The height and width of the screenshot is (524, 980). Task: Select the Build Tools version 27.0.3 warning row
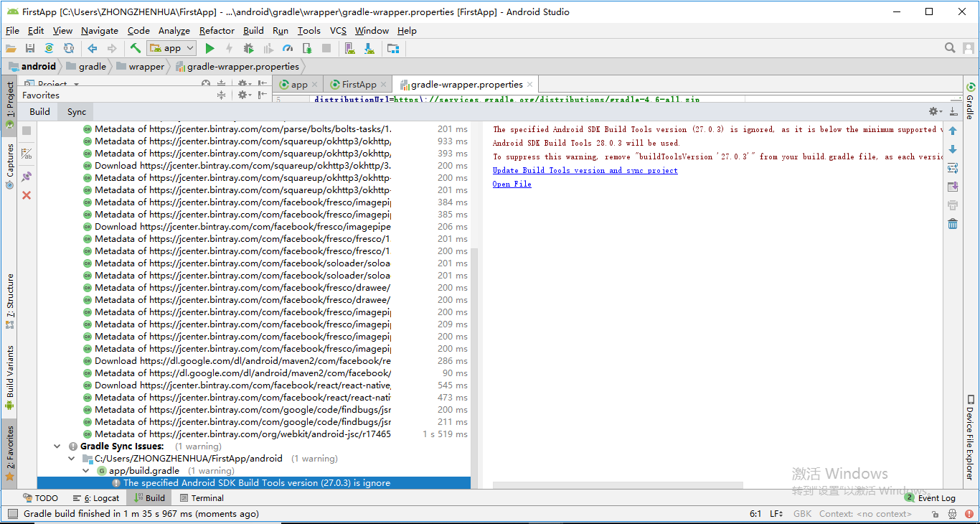pos(254,483)
